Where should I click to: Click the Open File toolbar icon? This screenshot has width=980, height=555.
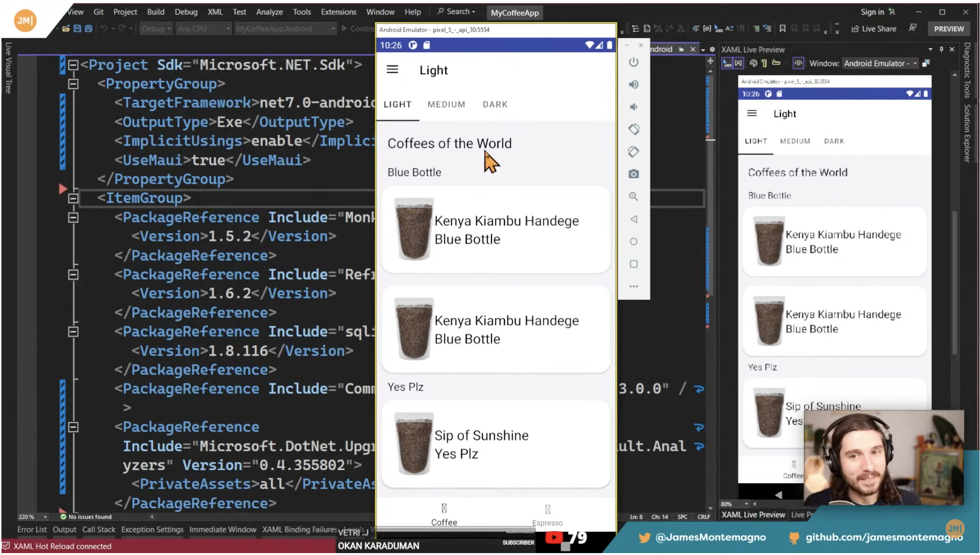(x=66, y=29)
